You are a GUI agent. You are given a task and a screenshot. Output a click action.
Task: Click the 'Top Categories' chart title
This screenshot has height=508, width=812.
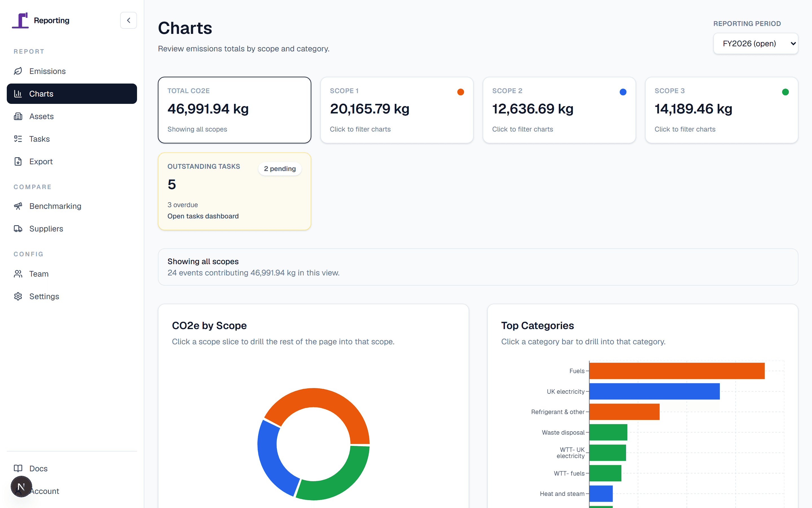(x=537, y=326)
